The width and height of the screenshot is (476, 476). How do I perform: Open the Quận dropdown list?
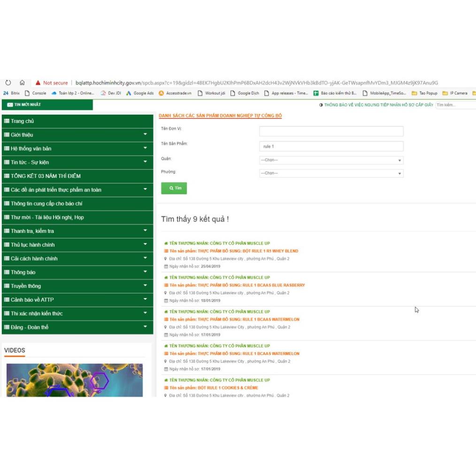pyautogui.click(x=331, y=160)
